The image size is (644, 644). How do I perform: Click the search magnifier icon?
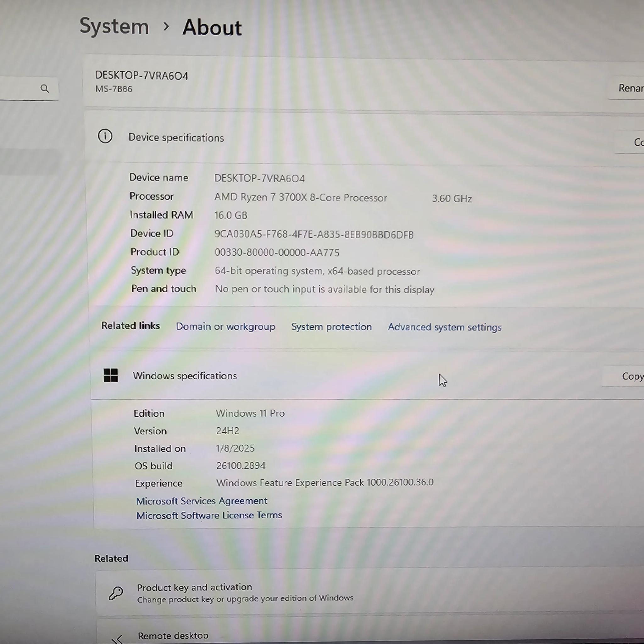[x=45, y=88]
